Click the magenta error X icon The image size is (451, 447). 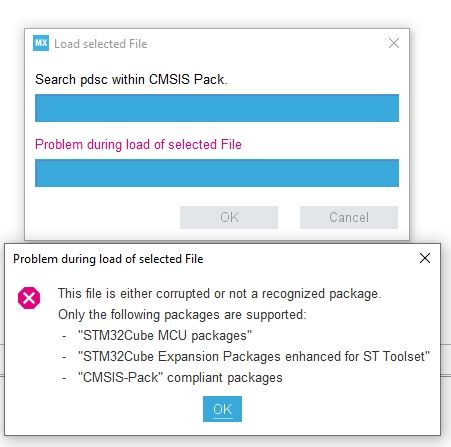tap(29, 298)
